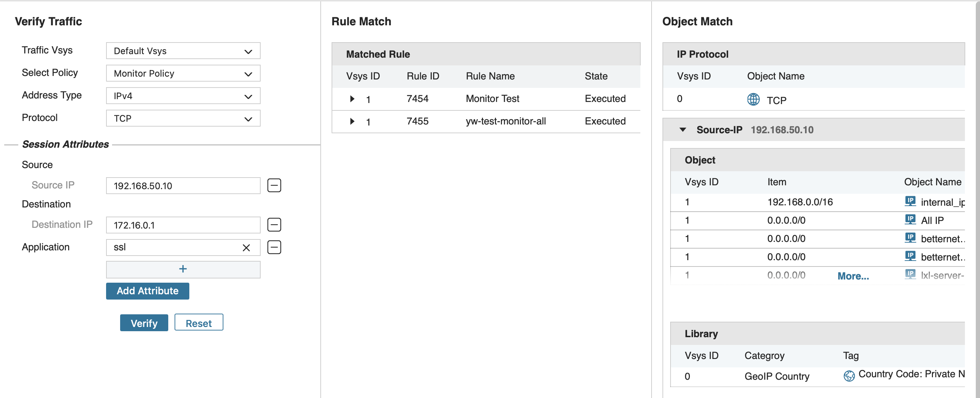This screenshot has width=980, height=398.
Task: Remove the Application attribute row
Action: coord(274,247)
